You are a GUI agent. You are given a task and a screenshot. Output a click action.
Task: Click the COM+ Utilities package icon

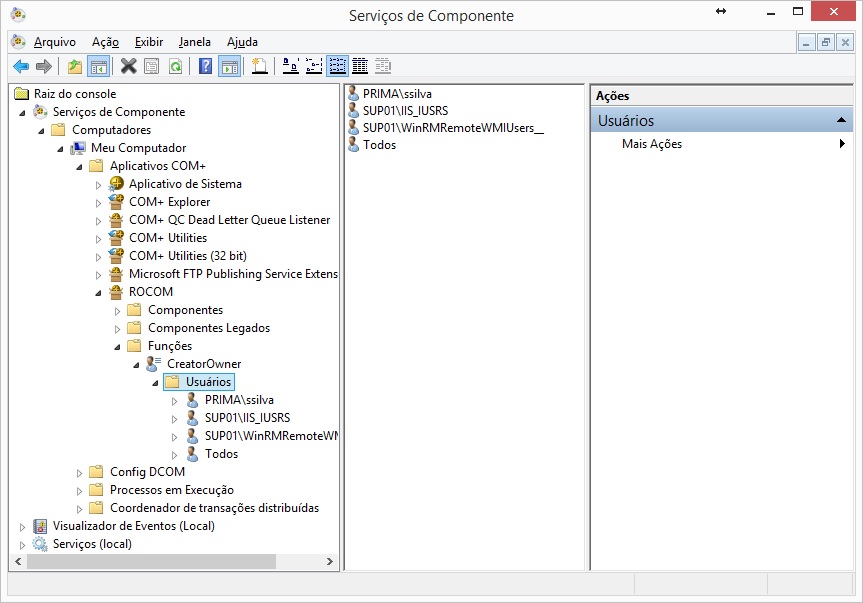tap(116, 238)
